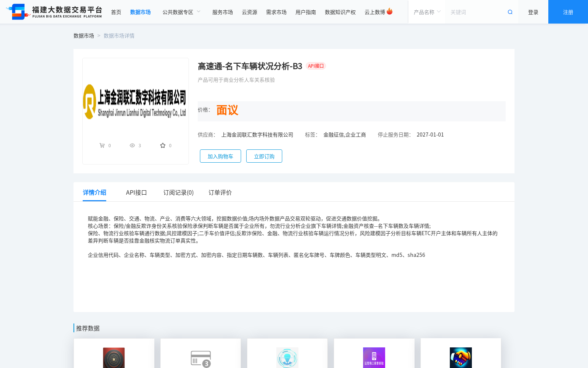Screen dimensions: 588x368
Task: Click the date 2027-01-01
Action: click(430, 135)
